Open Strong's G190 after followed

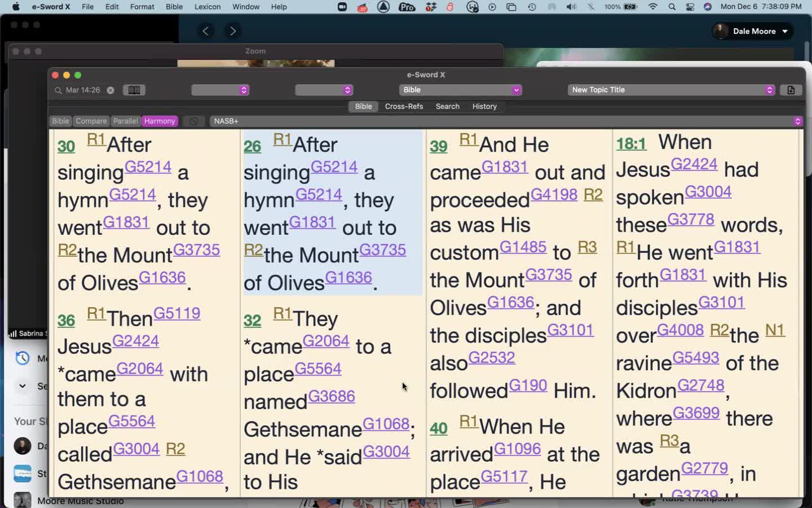(x=528, y=386)
